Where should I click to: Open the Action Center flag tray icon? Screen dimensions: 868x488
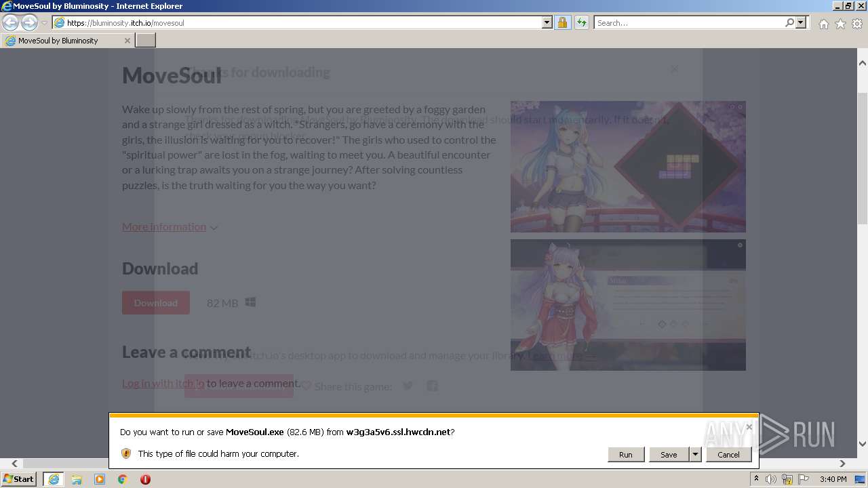(804, 479)
